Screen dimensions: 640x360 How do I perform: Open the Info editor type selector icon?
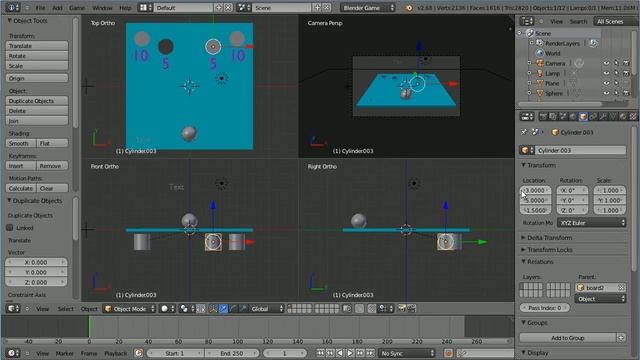12,7
